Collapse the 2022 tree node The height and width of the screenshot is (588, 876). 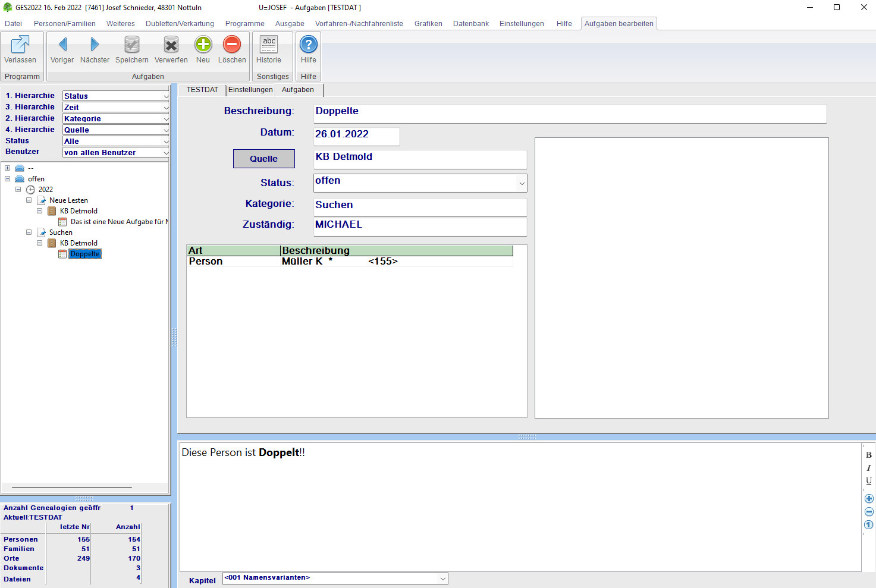click(18, 190)
